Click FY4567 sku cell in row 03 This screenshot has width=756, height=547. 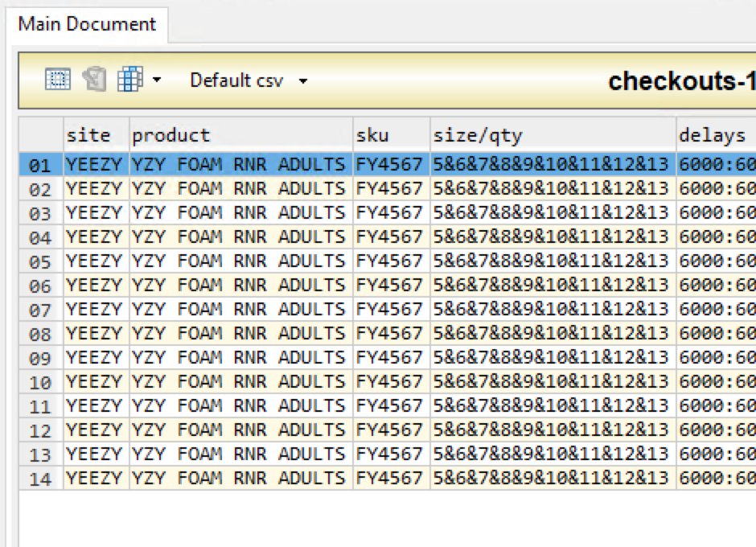(392, 212)
